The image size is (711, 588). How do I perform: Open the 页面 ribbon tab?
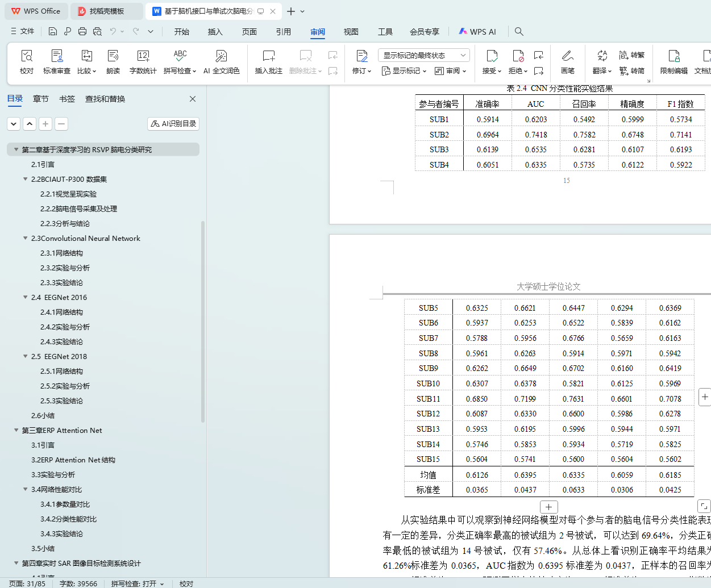250,32
